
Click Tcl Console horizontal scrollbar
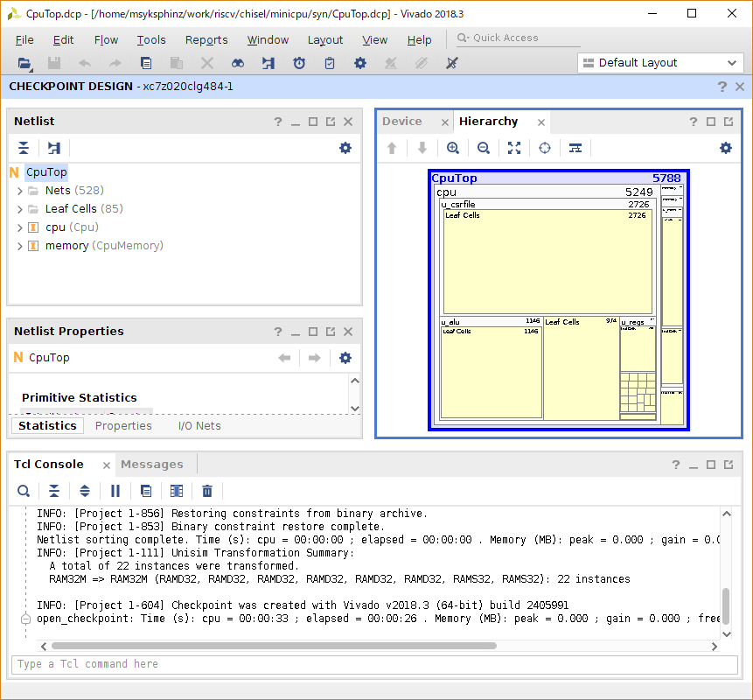(274, 647)
